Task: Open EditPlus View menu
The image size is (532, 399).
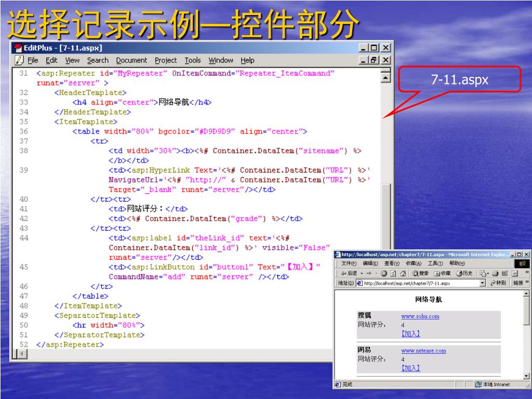Action: (x=72, y=60)
